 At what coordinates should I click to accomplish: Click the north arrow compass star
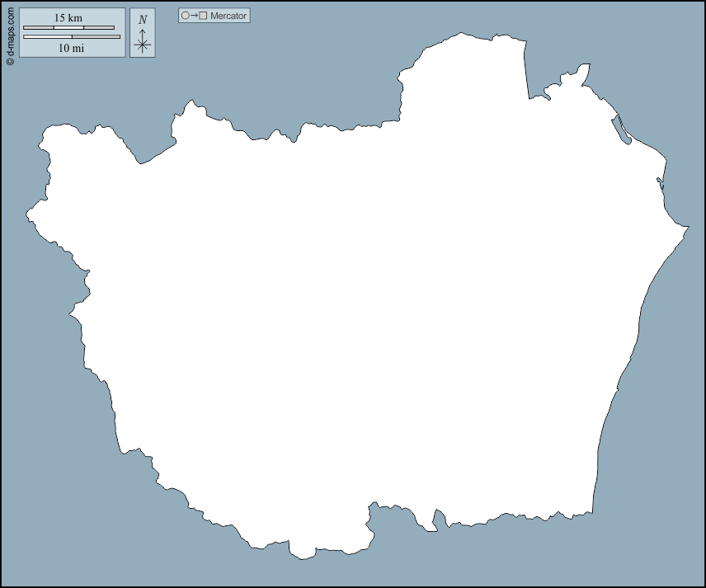point(143,44)
